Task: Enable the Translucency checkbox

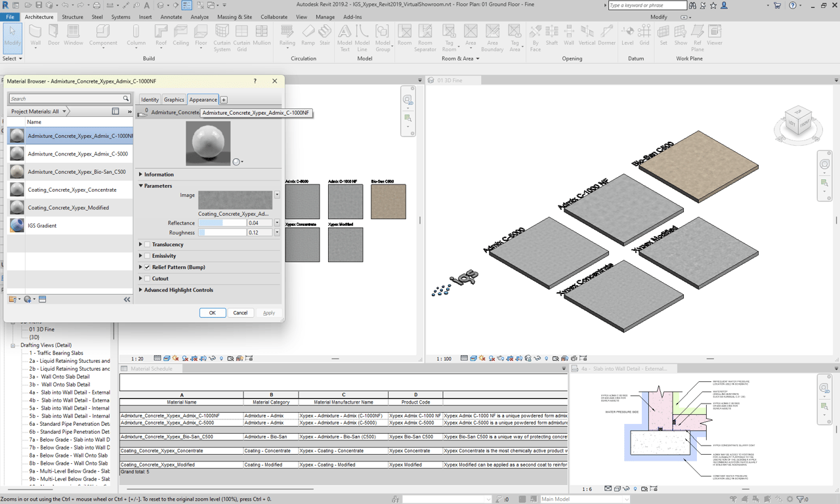Action: [148, 245]
